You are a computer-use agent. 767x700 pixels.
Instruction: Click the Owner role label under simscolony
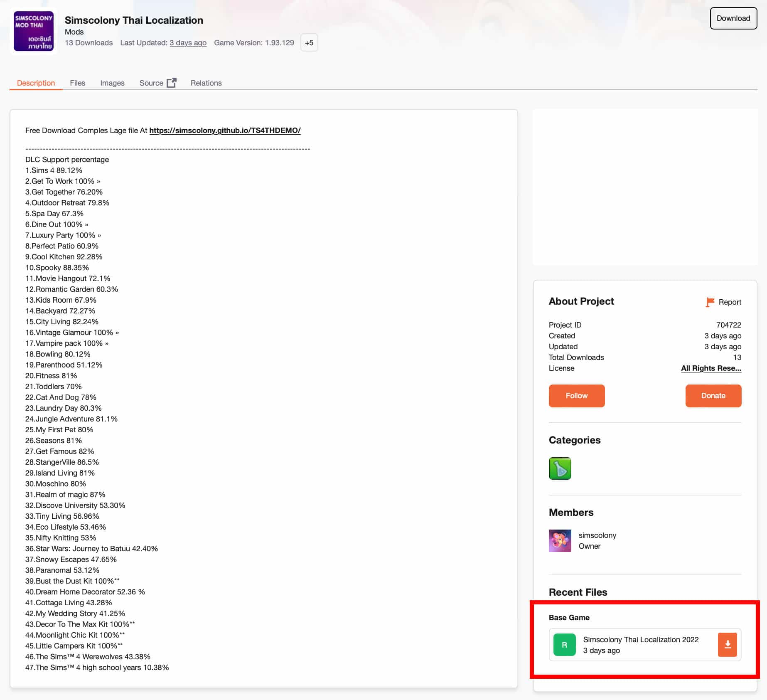click(590, 546)
